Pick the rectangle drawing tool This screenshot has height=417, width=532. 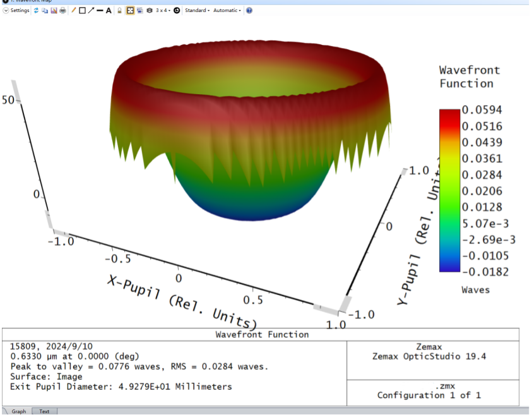click(82, 11)
